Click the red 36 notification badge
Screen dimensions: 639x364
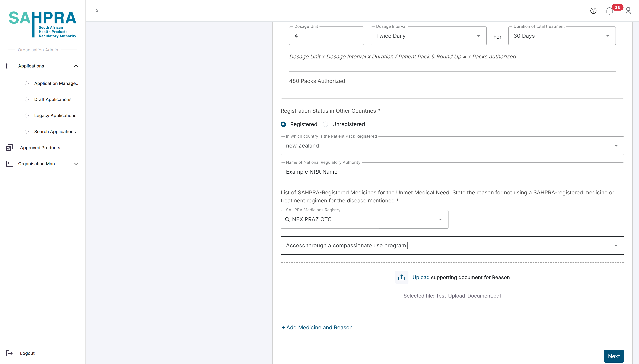point(617,7)
